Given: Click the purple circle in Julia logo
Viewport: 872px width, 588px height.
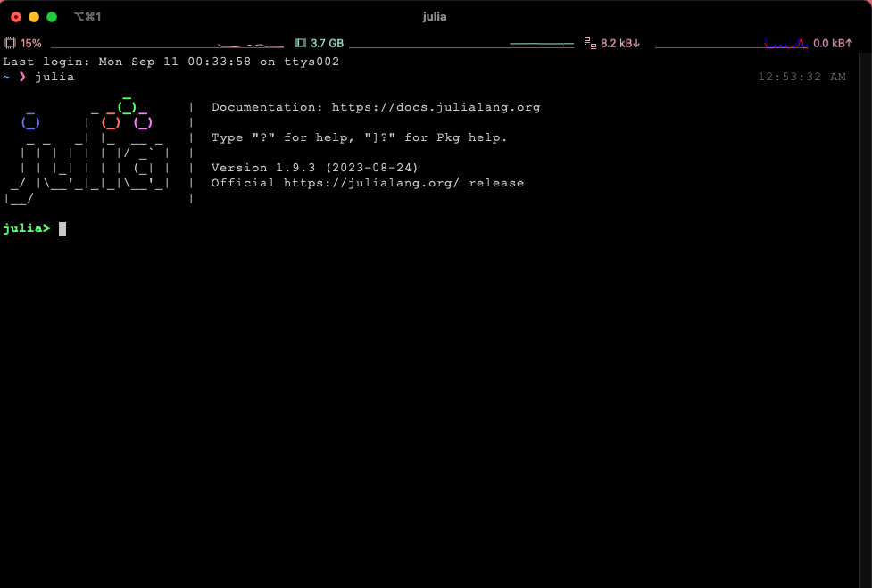Looking at the screenshot, I should point(143,121).
